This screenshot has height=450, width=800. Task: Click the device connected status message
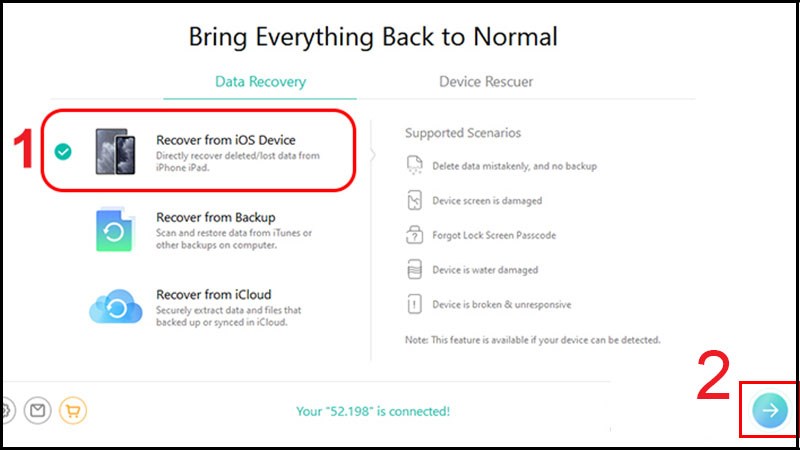point(373,411)
